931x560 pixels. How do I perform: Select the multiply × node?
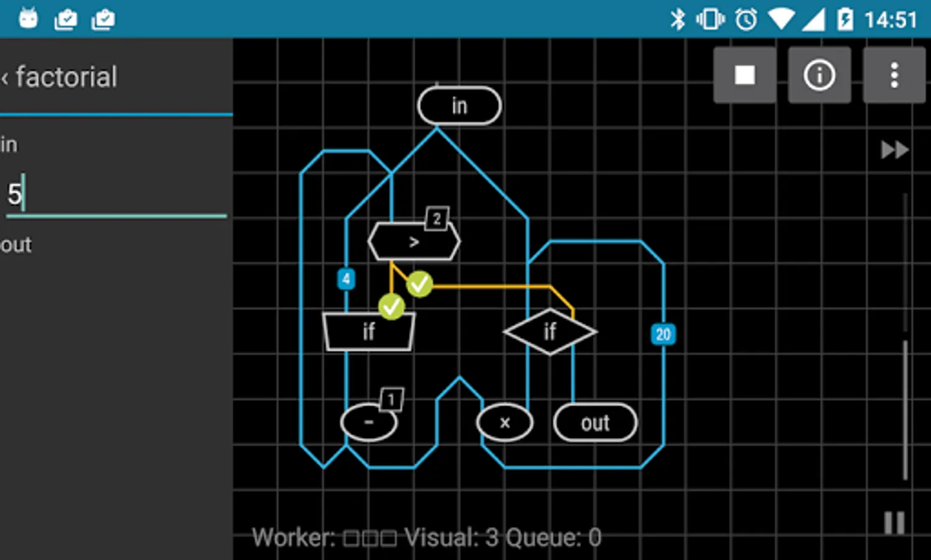pos(505,422)
